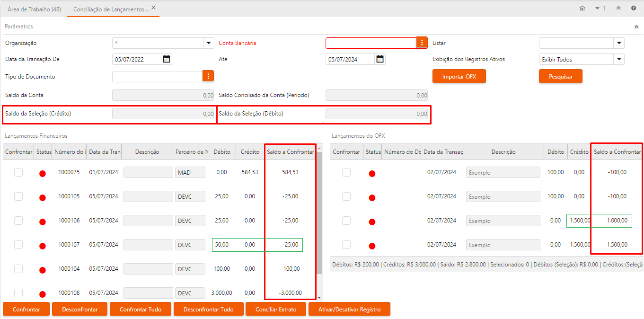Click the Lançamentos Financeiros vertical scrollbar

[x=319, y=213]
